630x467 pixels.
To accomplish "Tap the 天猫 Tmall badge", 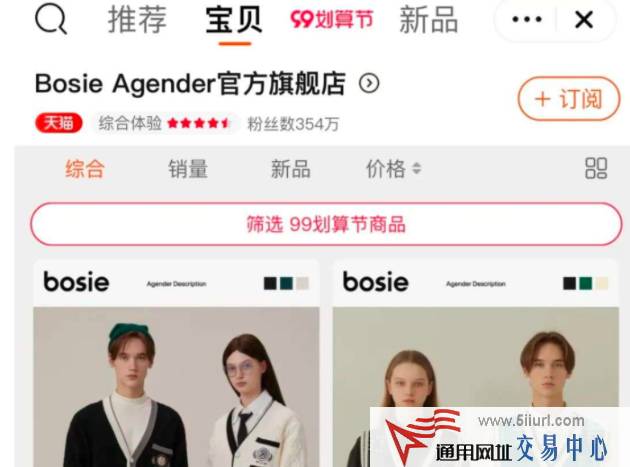I will click(x=59, y=123).
